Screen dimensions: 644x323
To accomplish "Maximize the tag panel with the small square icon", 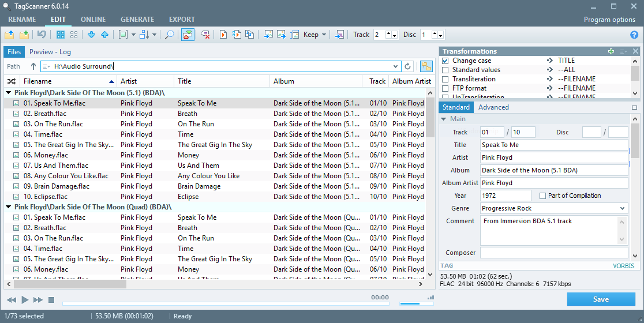I will (635, 107).
